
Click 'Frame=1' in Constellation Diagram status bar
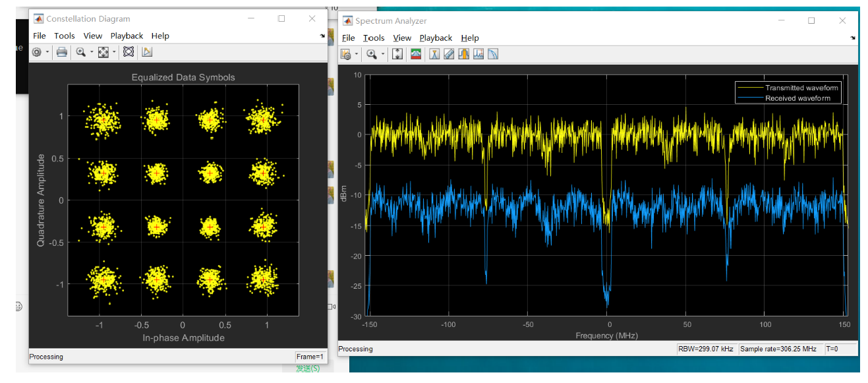pyautogui.click(x=310, y=357)
